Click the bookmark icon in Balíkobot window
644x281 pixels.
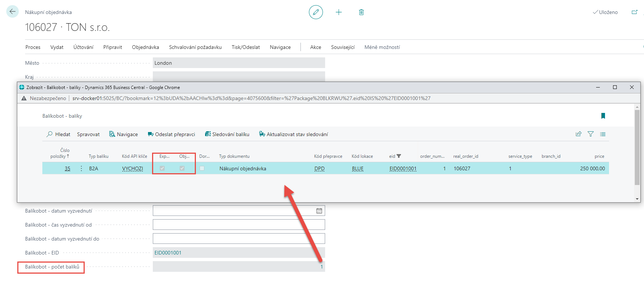point(603,116)
